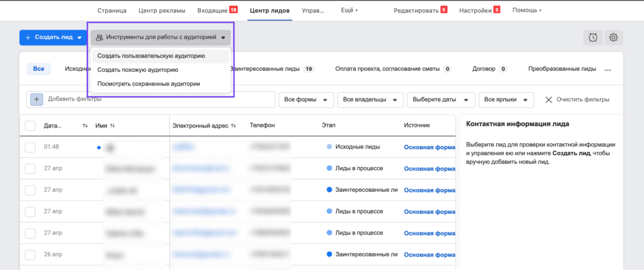Check 27 апр row with Заинтересованные stage
Screen dimensions: 644x270
pyautogui.click(x=30, y=190)
